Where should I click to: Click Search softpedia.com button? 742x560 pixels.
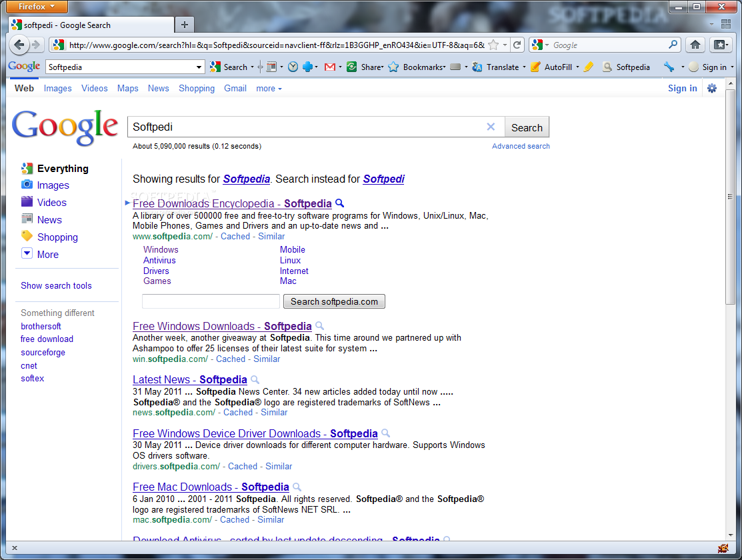(334, 301)
